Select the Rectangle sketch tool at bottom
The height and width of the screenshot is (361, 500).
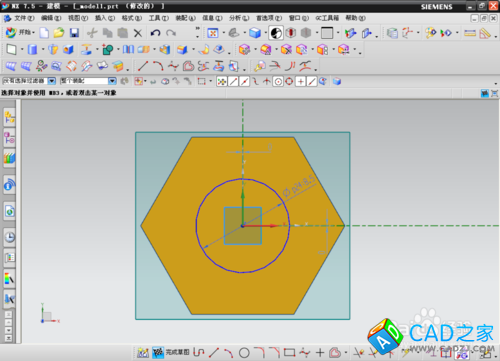[x=289, y=352]
